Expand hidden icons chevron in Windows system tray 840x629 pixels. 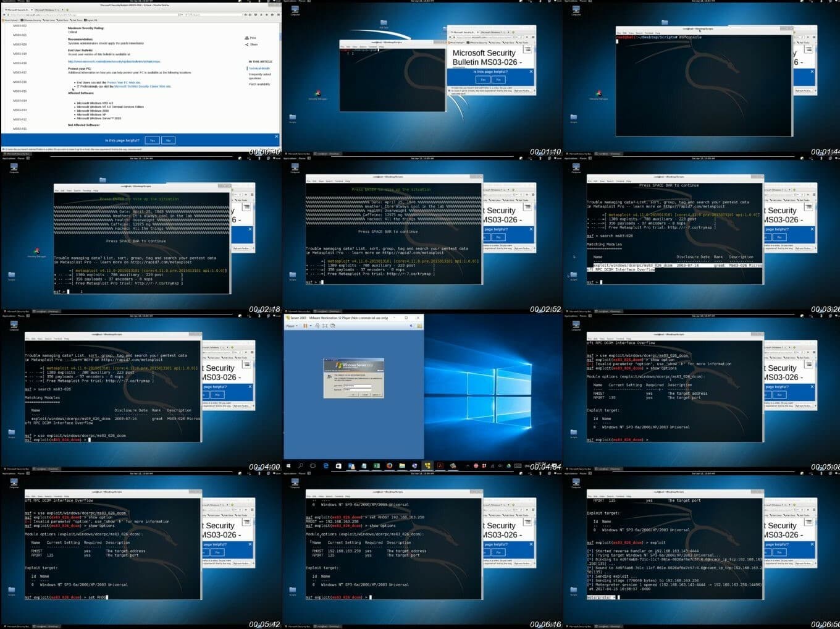click(468, 466)
